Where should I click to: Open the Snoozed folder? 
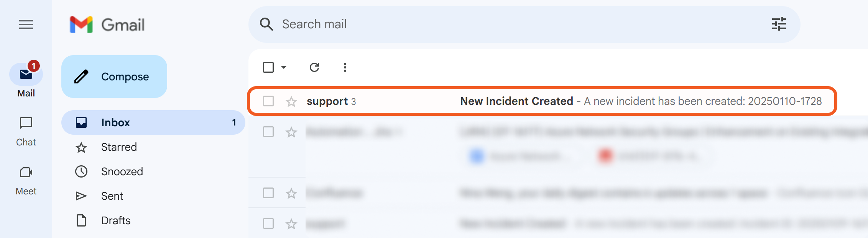pos(122,171)
